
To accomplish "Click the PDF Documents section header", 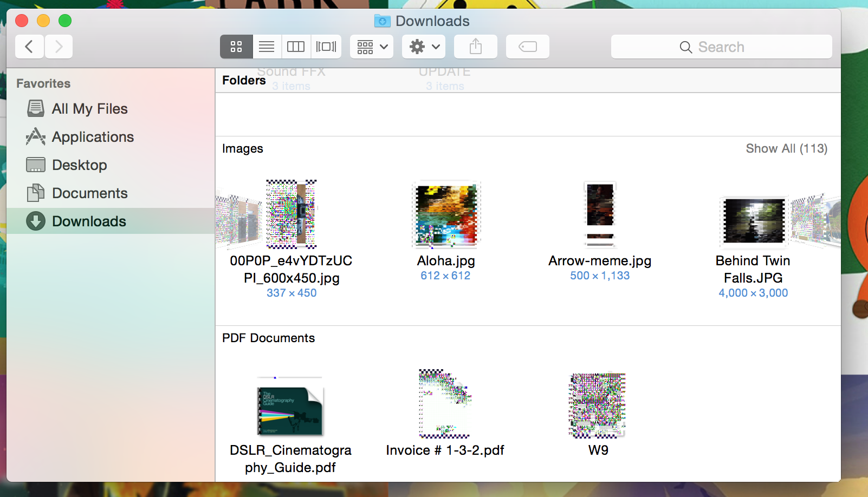I will 268,338.
